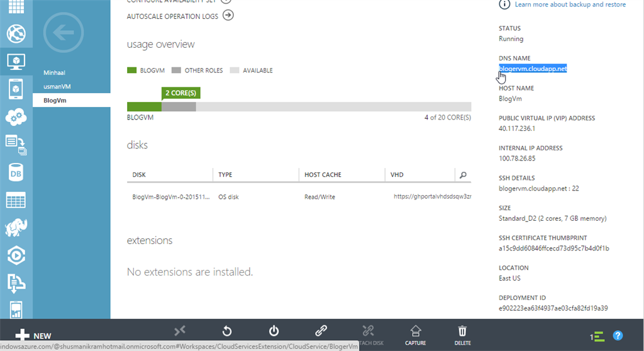The width and height of the screenshot is (644, 351).
Task: Open the Web Apps globe icon
Action: tap(16, 34)
